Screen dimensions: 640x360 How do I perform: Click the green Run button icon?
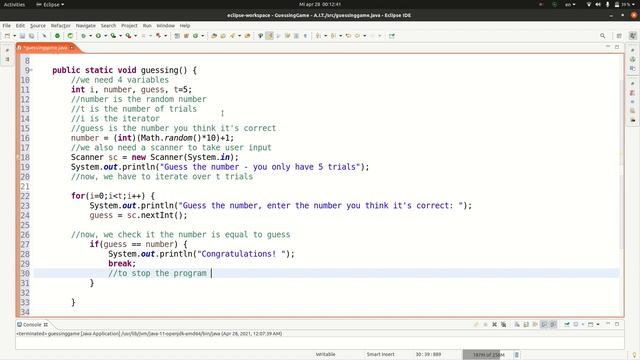(98, 36)
